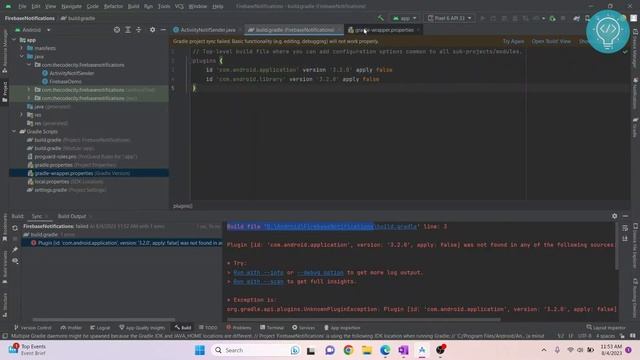The height and width of the screenshot is (360, 640).
Task: Open the Refactor menu
Action: coord(113,6)
